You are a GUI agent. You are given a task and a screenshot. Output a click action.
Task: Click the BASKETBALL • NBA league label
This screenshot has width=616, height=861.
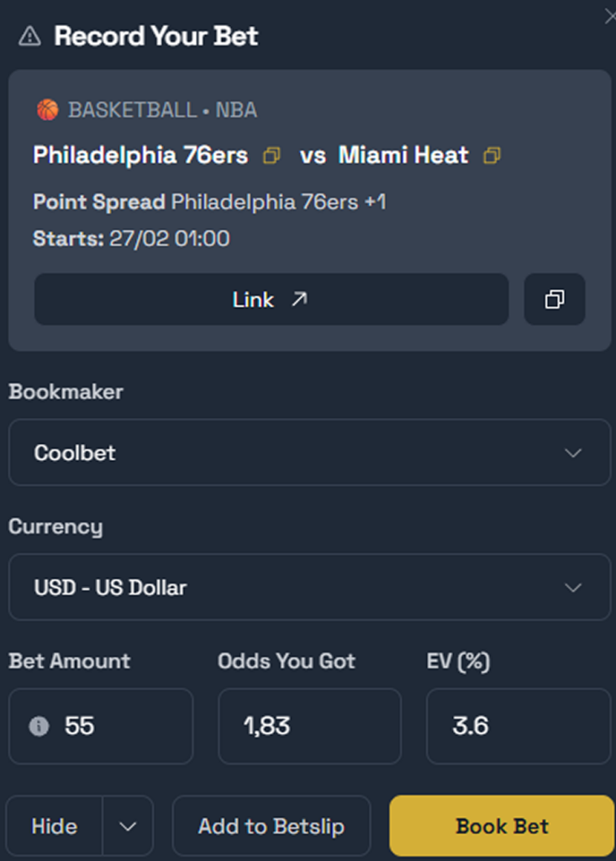pyautogui.click(x=162, y=110)
